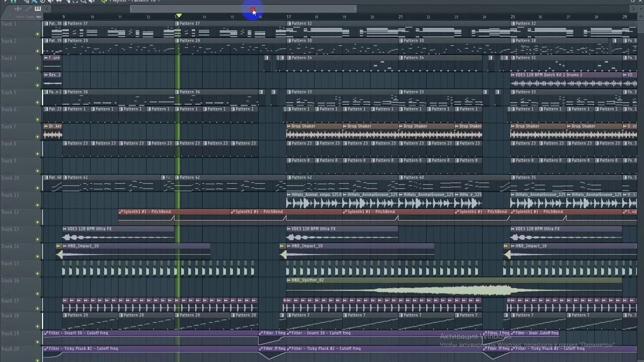Jump to bar 17 on the timeline
This screenshot has height=362, width=644.
(289, 17)
